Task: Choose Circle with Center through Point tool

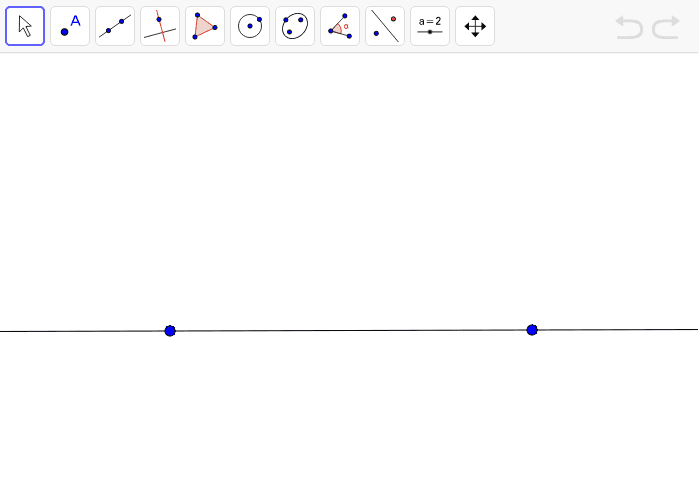Action: [x=250, y=26]
